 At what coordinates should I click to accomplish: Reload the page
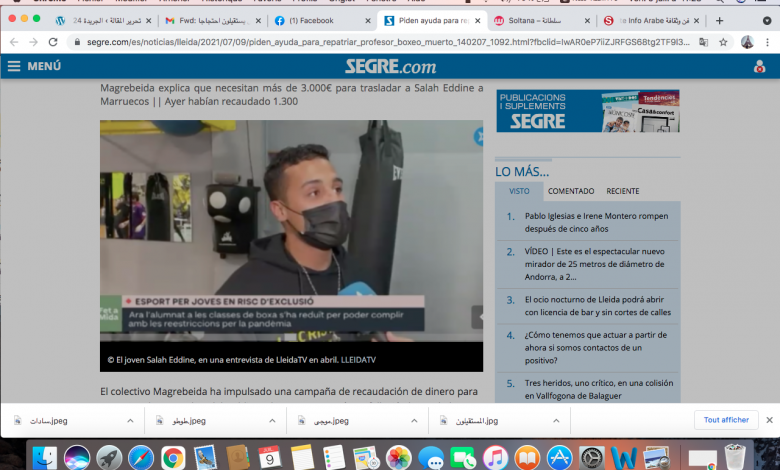point(54,42)
